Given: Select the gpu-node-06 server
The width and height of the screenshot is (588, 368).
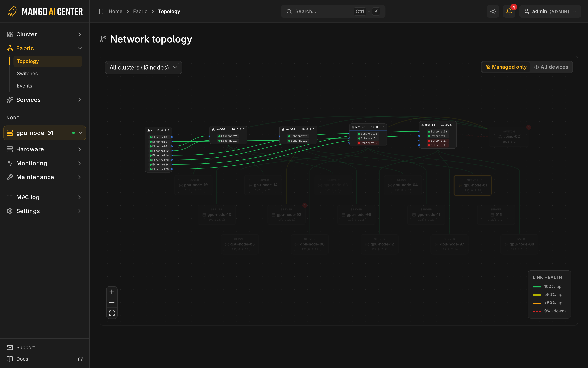Looking at the screenshot, I should (x=310, y=244).
